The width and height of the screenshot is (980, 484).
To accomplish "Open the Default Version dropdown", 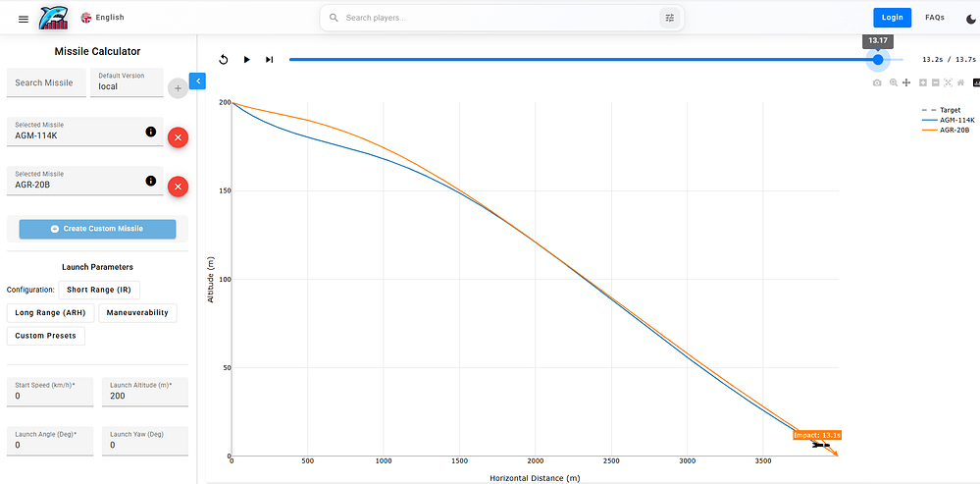I will [127, 82].
